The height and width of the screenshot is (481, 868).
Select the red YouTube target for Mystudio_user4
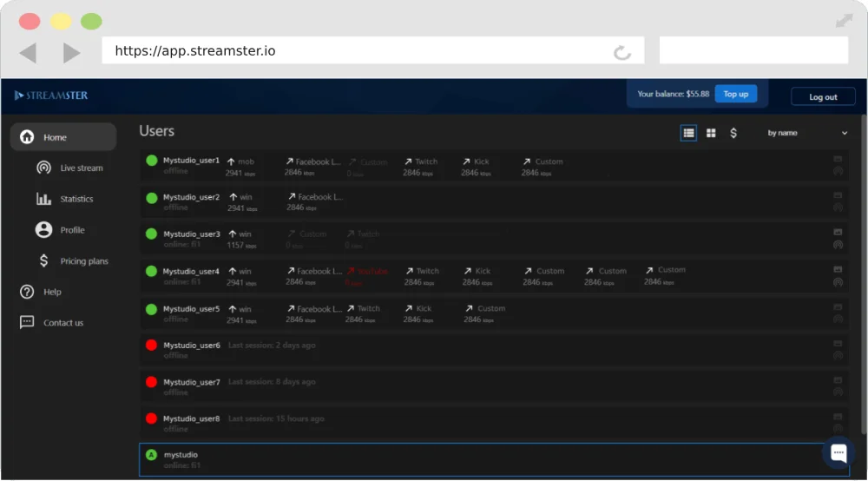[366, 276]
